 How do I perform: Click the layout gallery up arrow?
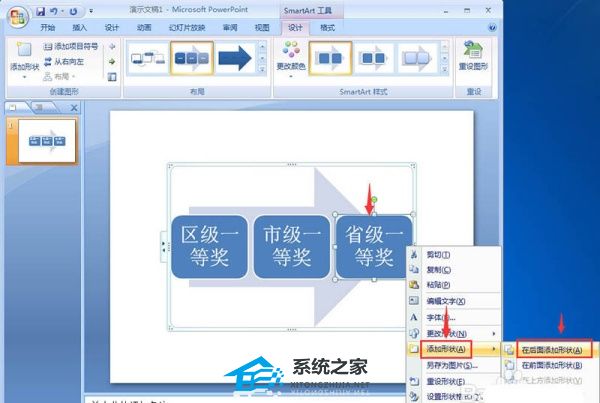click(262, 46)
